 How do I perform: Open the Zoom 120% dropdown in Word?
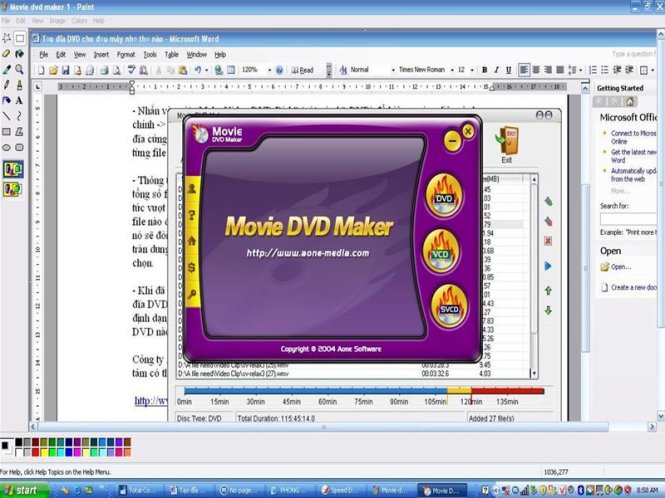pyautogui.click(x=269, y=70)
